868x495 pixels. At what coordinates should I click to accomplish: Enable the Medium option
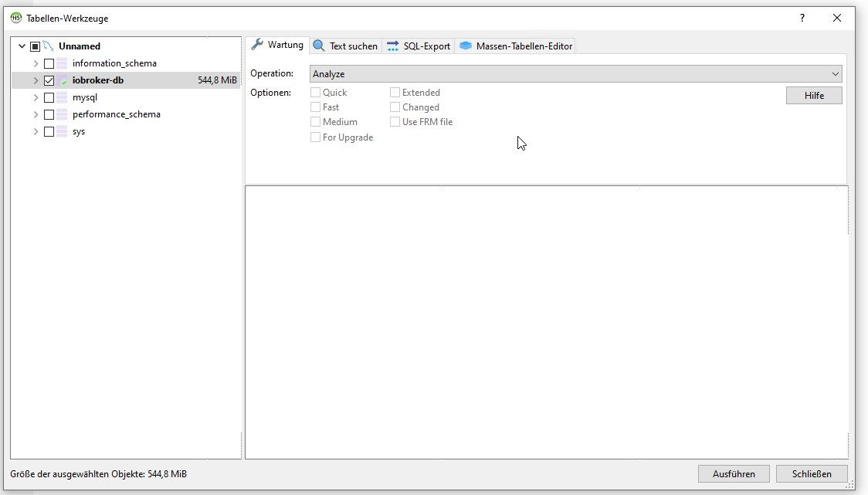click(x=316, y=122)
